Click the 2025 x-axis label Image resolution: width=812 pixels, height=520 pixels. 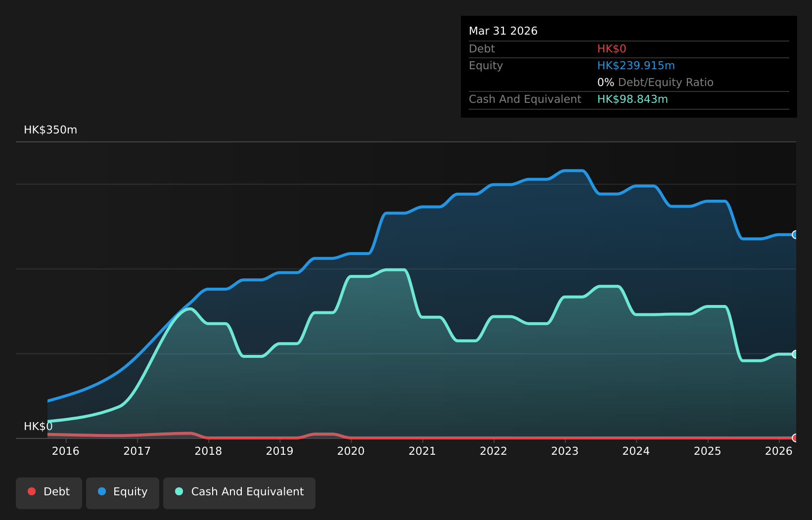pos(708,451)
